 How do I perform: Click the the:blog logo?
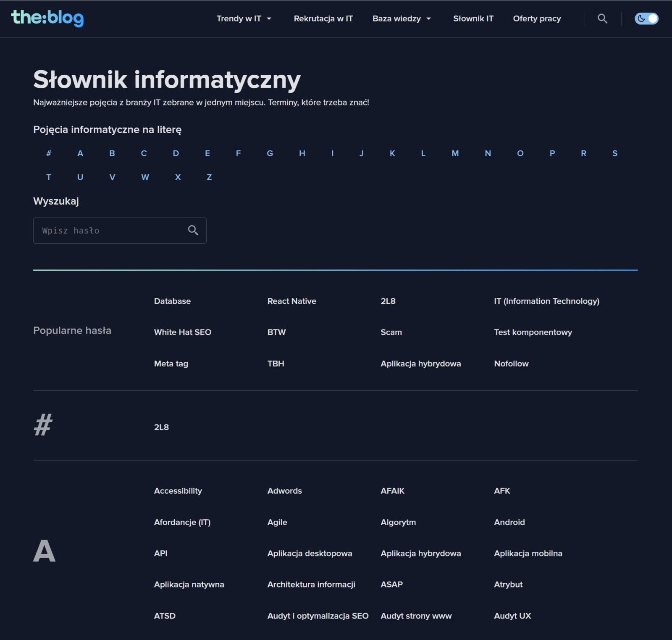pyautogui.click(x=47, y=18)
